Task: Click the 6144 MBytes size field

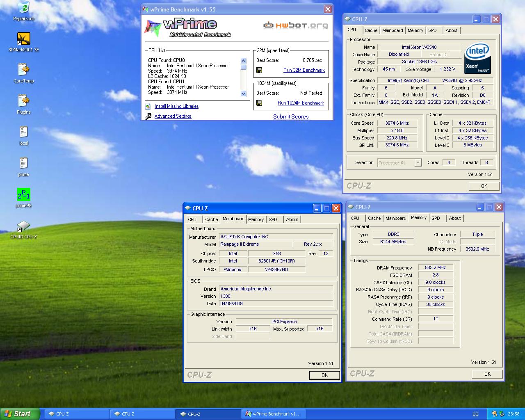Action: pyautogui.click(x=393, y=242)
